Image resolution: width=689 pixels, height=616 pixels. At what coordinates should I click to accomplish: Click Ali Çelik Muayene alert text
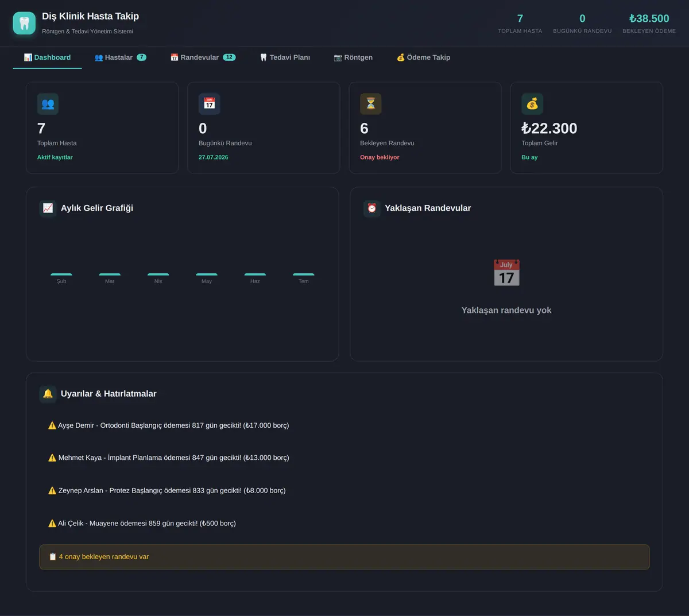pyautogui.click(x=147, y=523)
